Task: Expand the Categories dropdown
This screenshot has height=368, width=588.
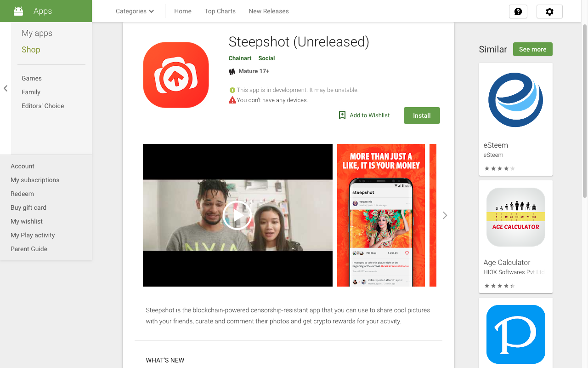Action: pos(135,11)
